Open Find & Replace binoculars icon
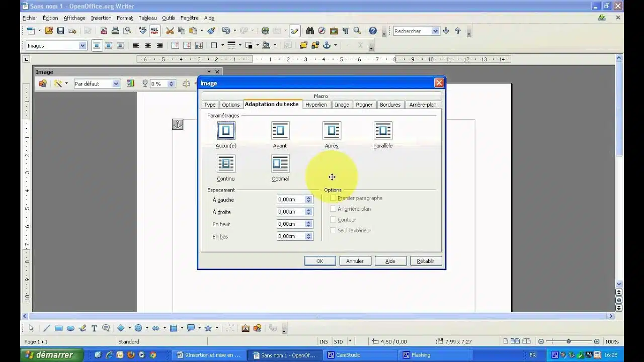The width and height of the screenshot is (644, 362). point(310,31)
